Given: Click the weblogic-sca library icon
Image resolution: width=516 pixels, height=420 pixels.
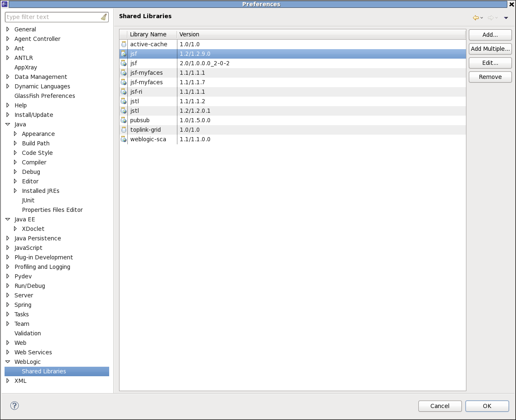Looking at the screenshot, I should (124, 139).
